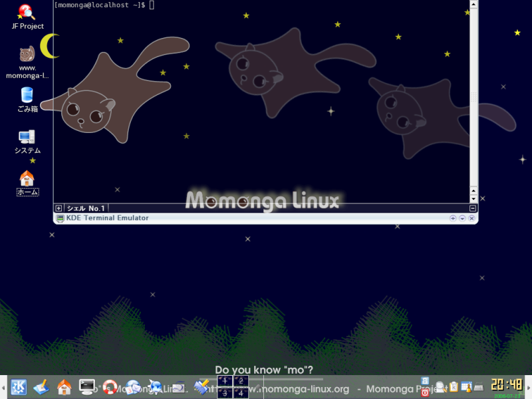The height and width of the screenshot is (399, 532).
Task: Open the KDE Terminal Emulator window menu icon
Action: [x=60, y=218]
